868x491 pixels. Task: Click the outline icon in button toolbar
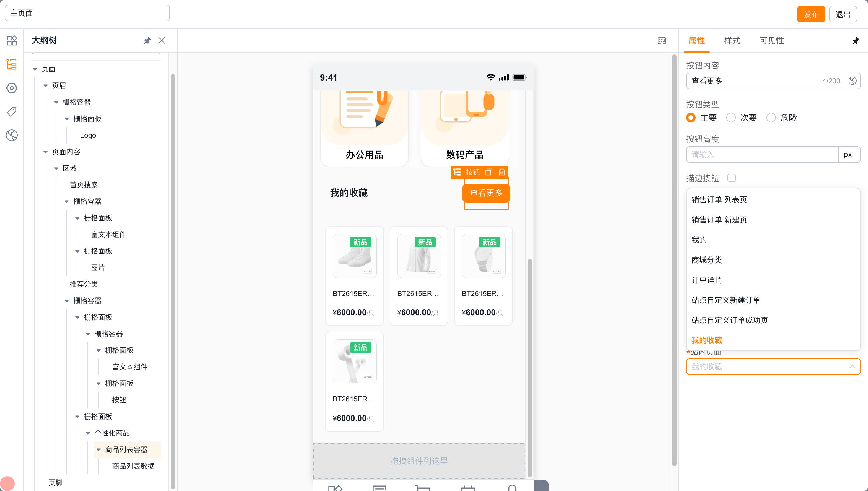457,172
